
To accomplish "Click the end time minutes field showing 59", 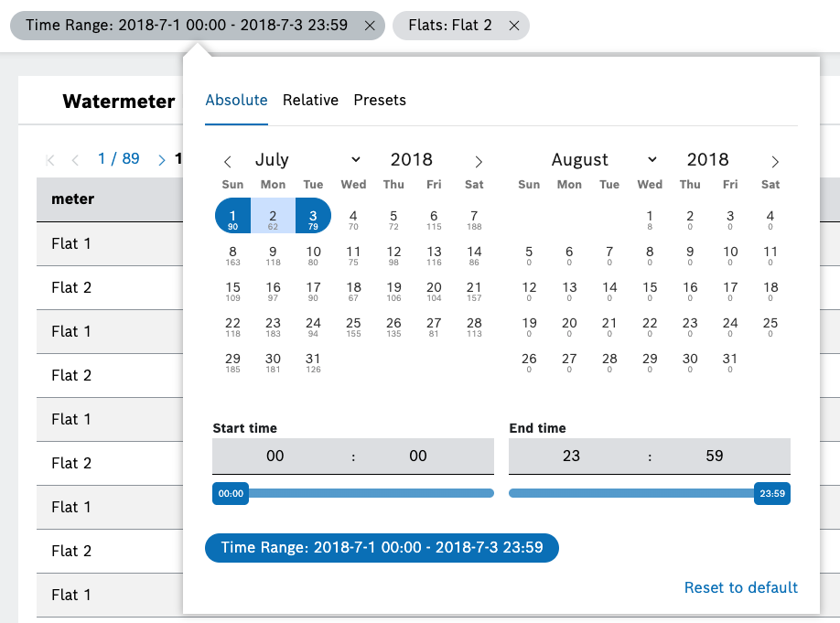I will point(715,456).
